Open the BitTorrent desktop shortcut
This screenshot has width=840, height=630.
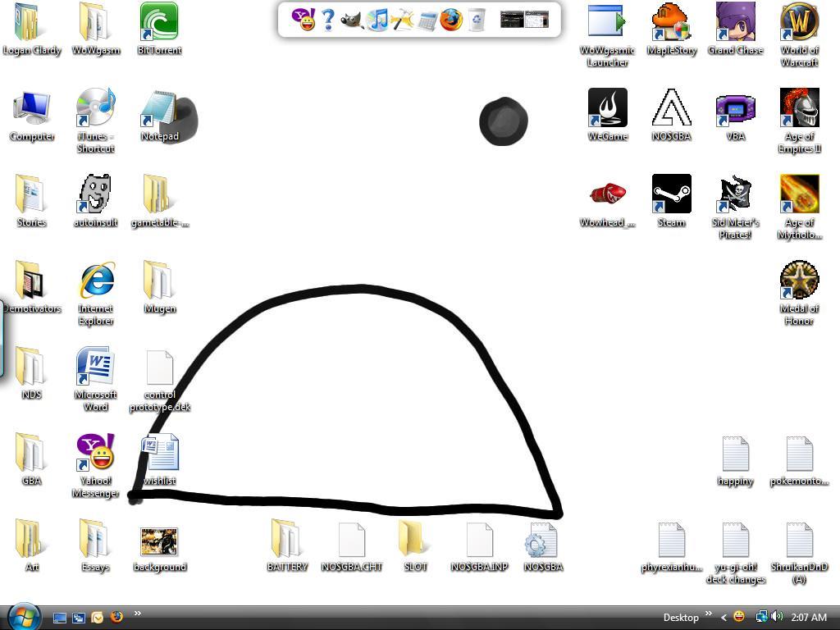pyautogui.click(x=159, y=30)
